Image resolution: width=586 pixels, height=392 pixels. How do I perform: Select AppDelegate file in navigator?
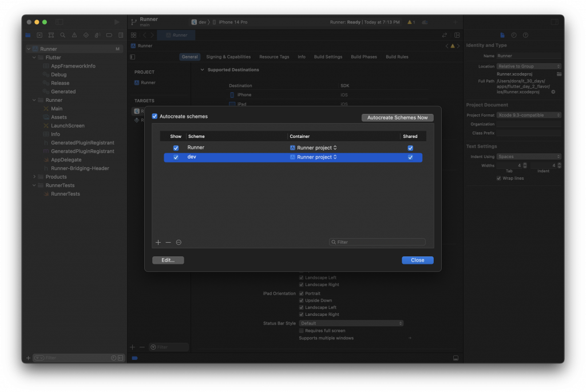(66, 160)
